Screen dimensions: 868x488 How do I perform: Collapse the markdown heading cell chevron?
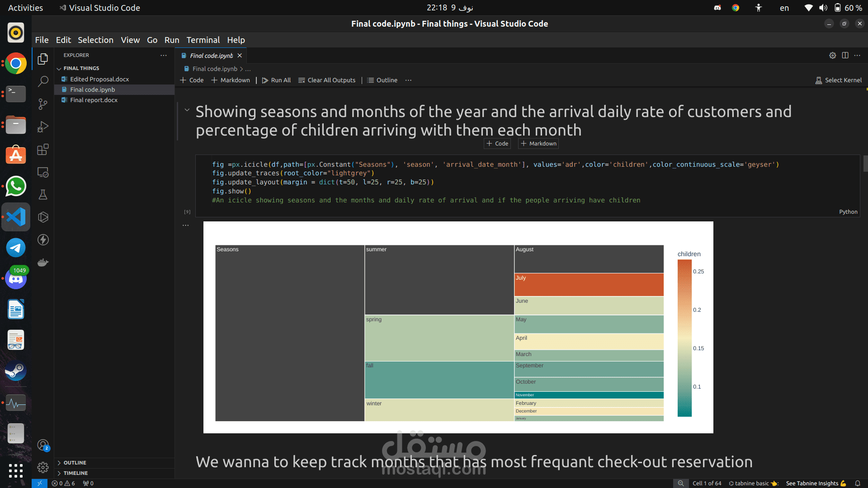pyautogui.click(x=187, y=110)
